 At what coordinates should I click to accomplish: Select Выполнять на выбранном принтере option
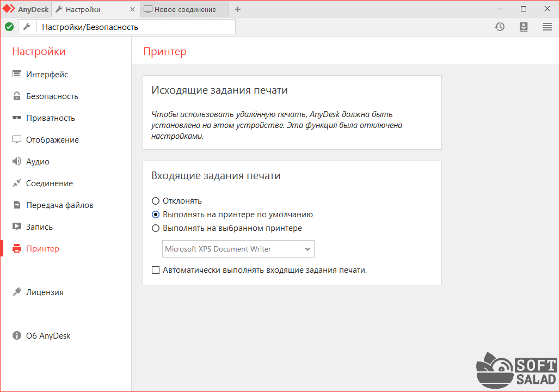(156, 228)
